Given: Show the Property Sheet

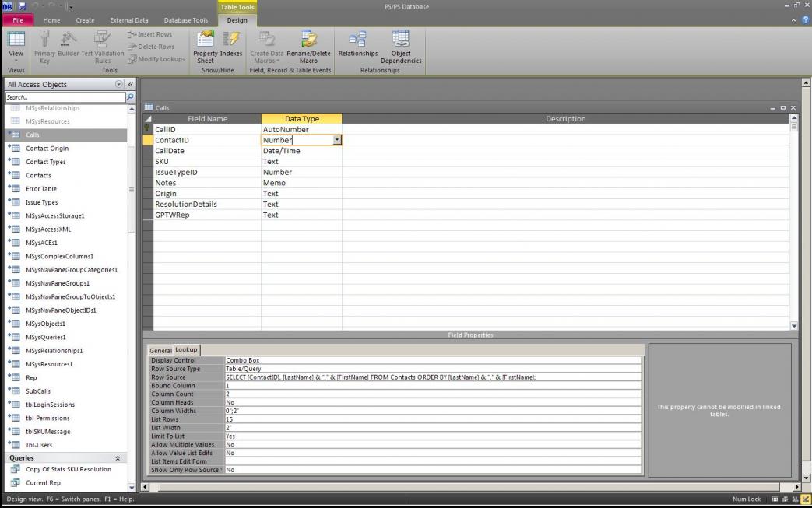Looking at the screenshot, I should click(206, 47).
